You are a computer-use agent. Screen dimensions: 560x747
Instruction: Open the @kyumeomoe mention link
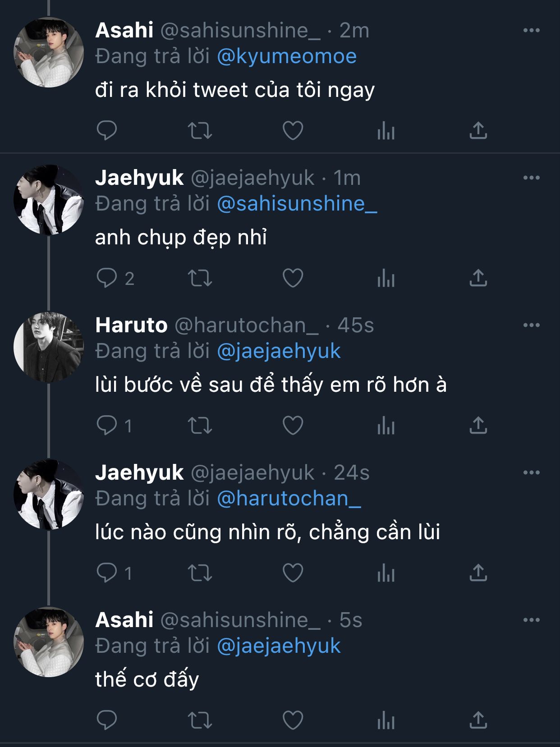click(x=287, y=56)
